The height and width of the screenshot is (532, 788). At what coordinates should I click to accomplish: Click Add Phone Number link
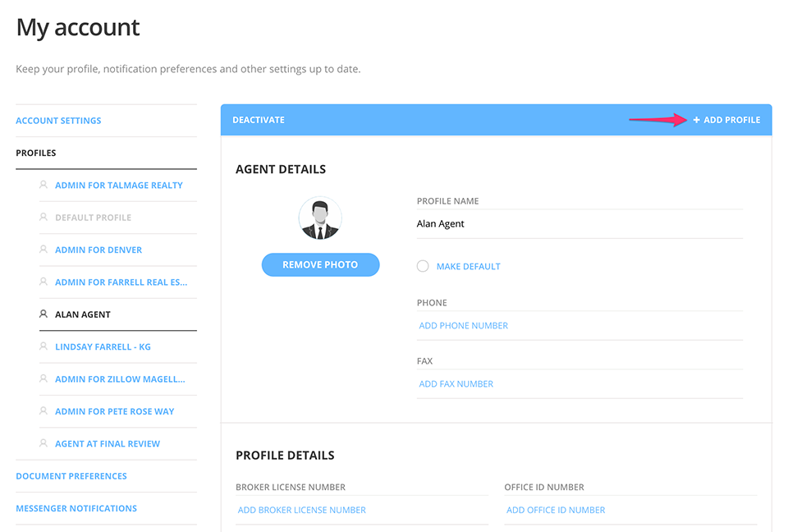coord(463,326)
